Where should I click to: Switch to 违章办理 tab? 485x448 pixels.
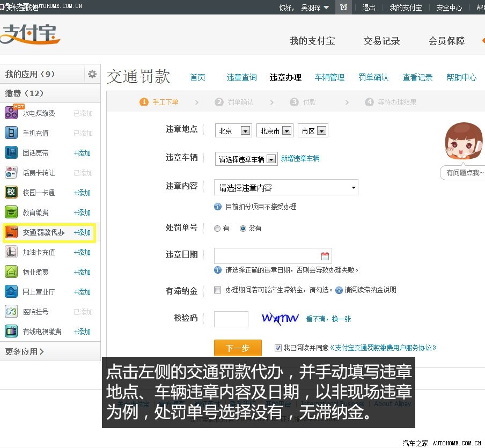click(x=285, y=77)
